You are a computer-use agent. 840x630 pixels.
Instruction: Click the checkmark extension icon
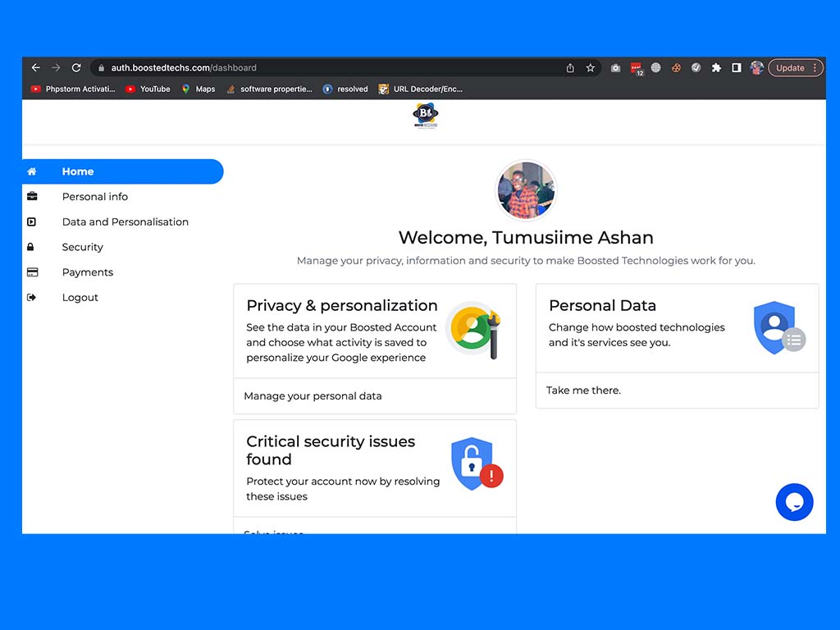click(x=696, y=67)
